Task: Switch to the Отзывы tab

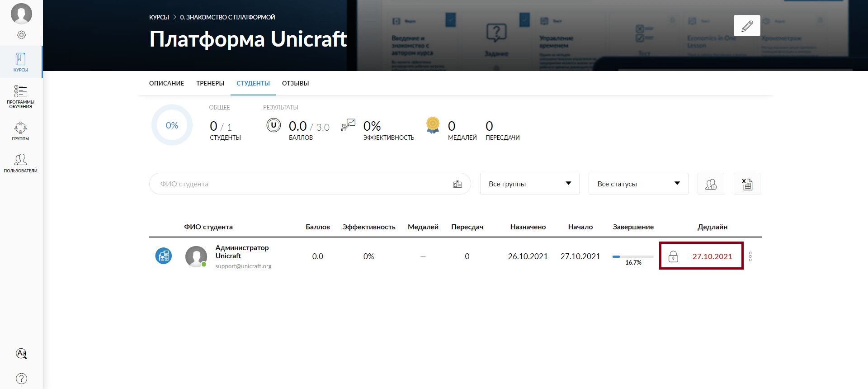Action: [295, 83]
